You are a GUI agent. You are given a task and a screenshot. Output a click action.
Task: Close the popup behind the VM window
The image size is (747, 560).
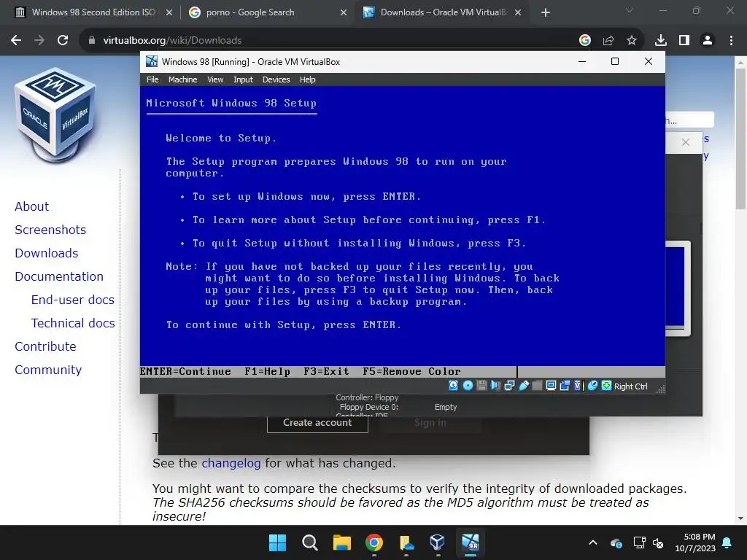pos(686,142)
